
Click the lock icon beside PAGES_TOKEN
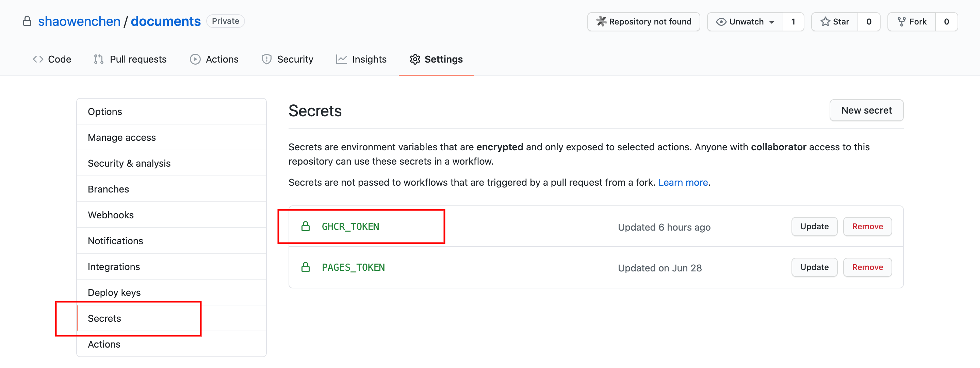[x=306, y=267]
